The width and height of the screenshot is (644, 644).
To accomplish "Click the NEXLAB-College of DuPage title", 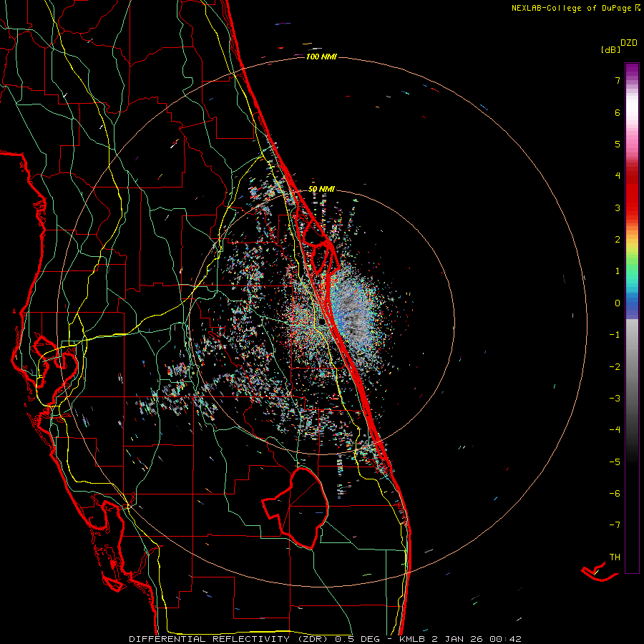I will click(571, 8).
